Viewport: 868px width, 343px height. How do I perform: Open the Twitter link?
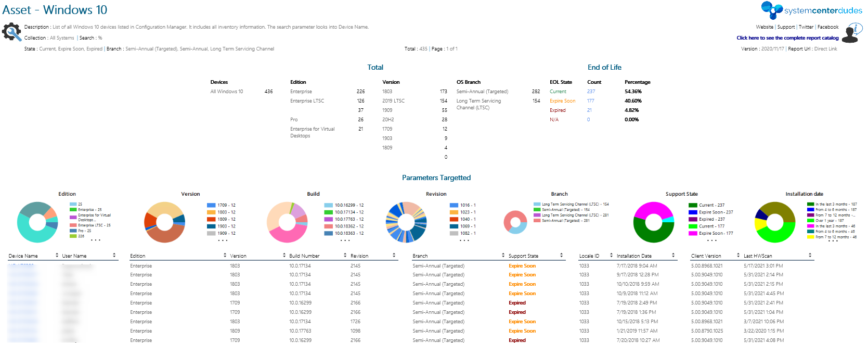806,27
